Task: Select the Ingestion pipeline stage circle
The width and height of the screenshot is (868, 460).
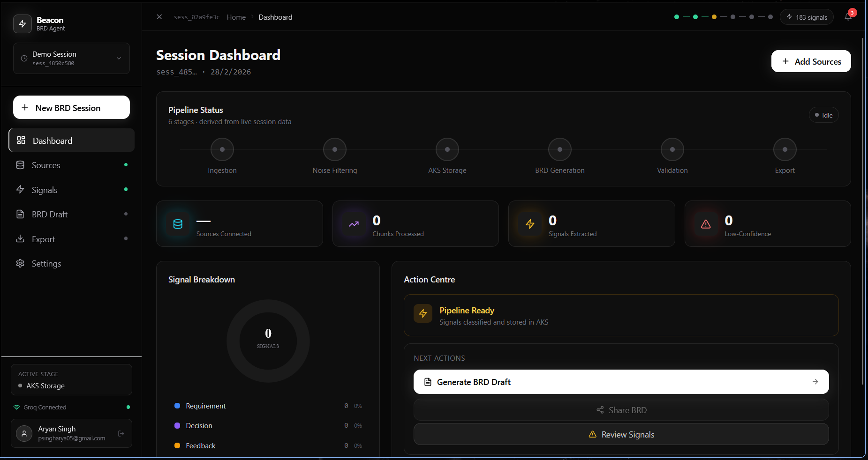Action: tap(222, 150)
